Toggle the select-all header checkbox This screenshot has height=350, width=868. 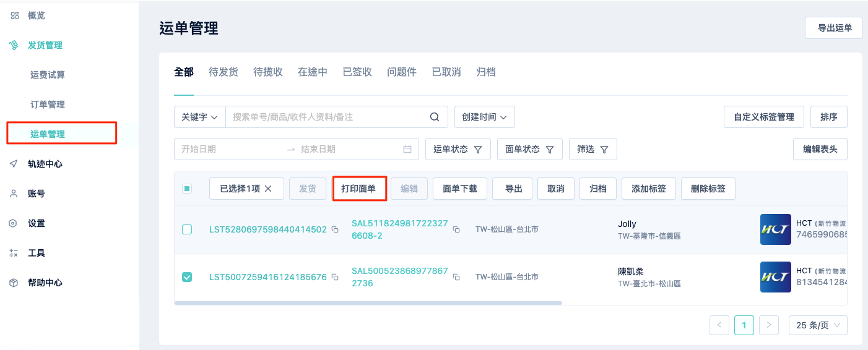[187, 189]
